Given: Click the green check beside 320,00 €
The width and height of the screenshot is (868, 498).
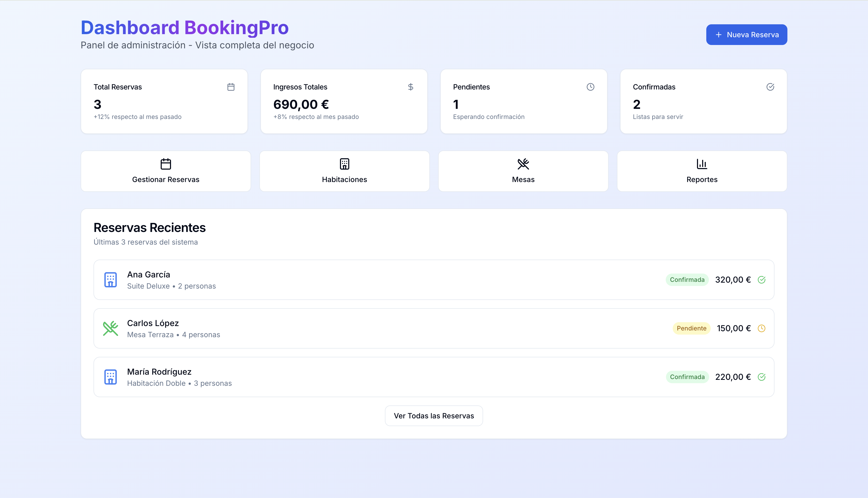Looking at the screenshot, I should pos(762,280).
